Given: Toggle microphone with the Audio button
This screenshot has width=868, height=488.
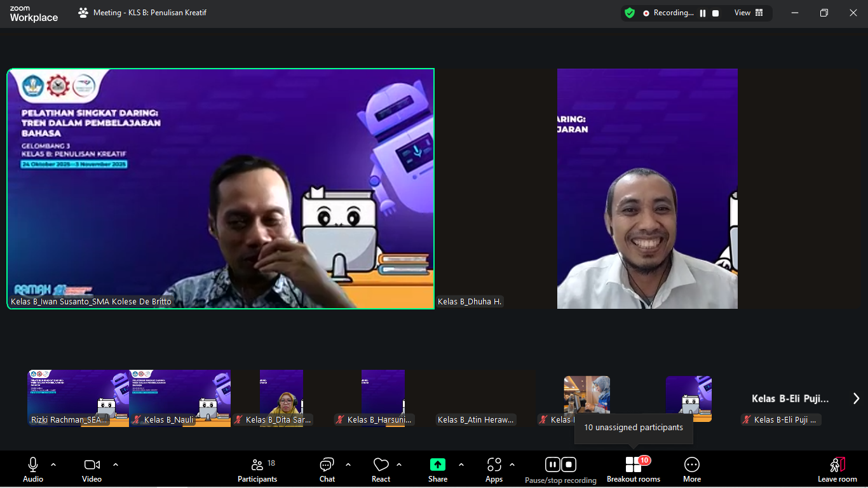Looking at the screenshot, I should (33, 470).
